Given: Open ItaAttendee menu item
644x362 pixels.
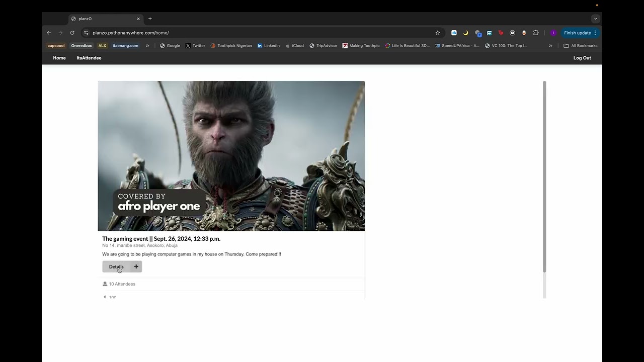Looking at the screenshot, I should click(89, 58).
